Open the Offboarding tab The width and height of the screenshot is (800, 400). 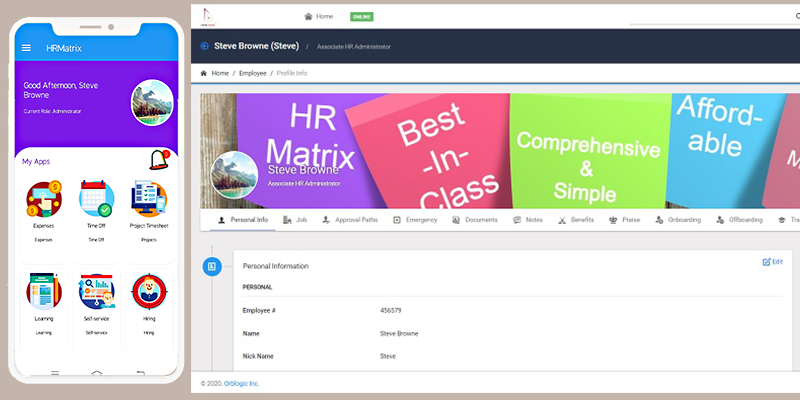739,220
